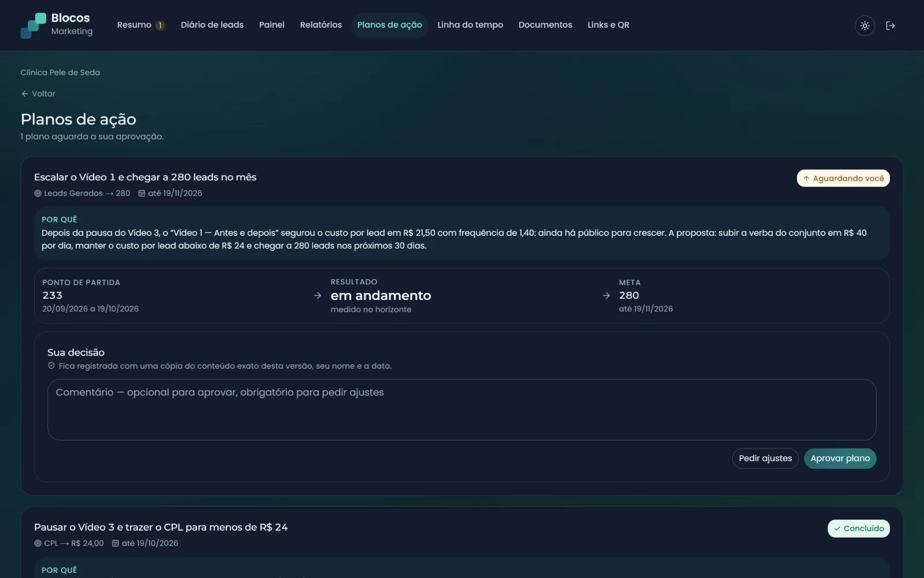The image size is (924, 578).
Task: Click the Blocos Marketing logo
Action: click(x=57, y=25)
